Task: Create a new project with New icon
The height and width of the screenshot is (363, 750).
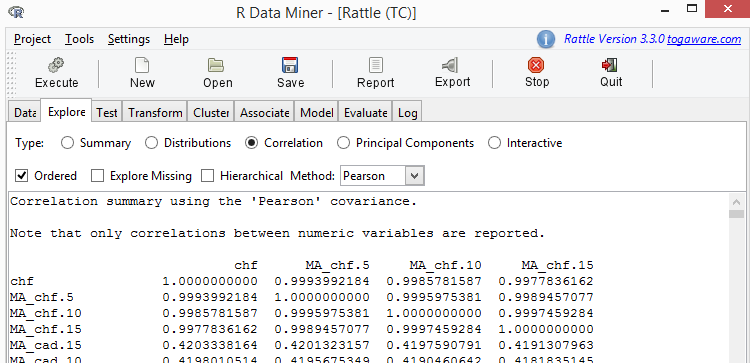Action: coord(142,65)
